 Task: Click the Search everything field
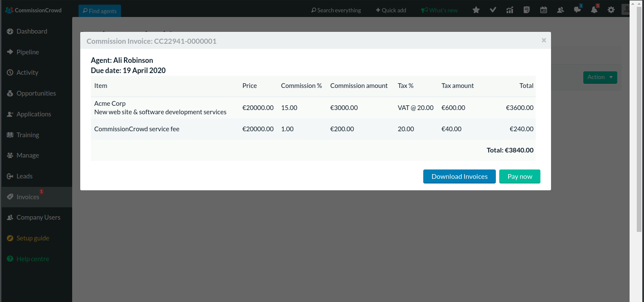point(336,10)
